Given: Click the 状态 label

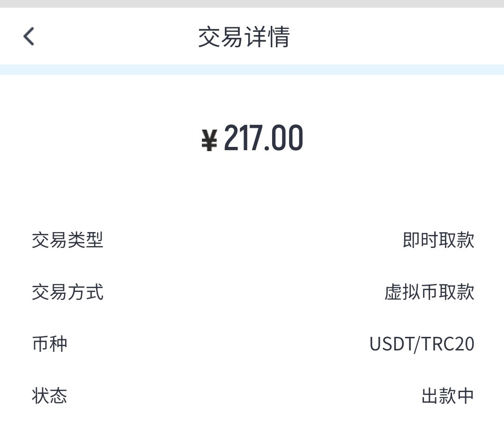Looking at the screenshot, I should tap(50, 396).
